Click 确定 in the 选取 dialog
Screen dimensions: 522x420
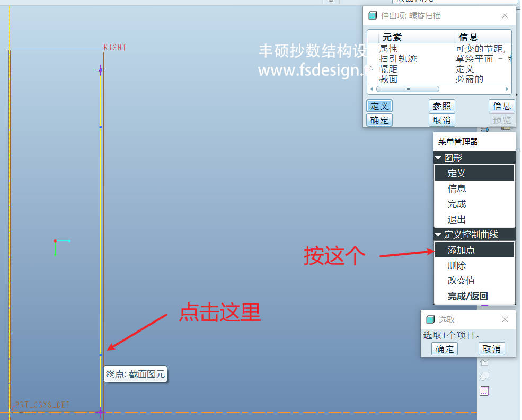point(445,349)
